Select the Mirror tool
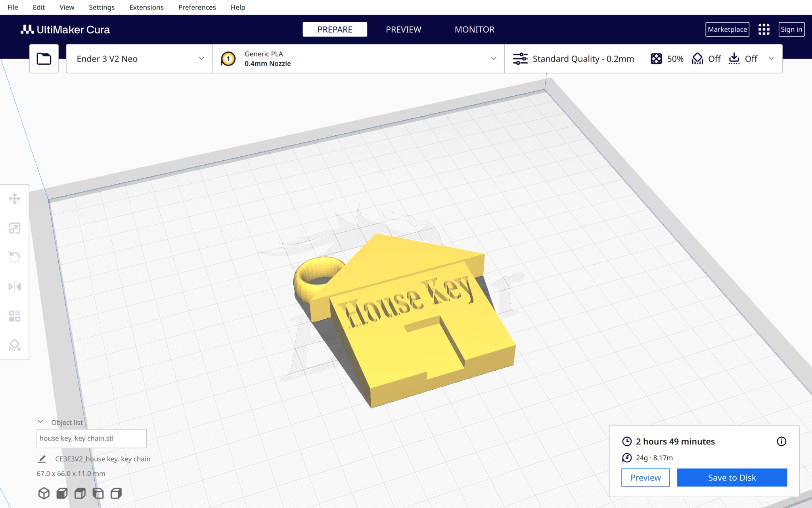This screenshot has height=508, width=812. click(15, 286)
